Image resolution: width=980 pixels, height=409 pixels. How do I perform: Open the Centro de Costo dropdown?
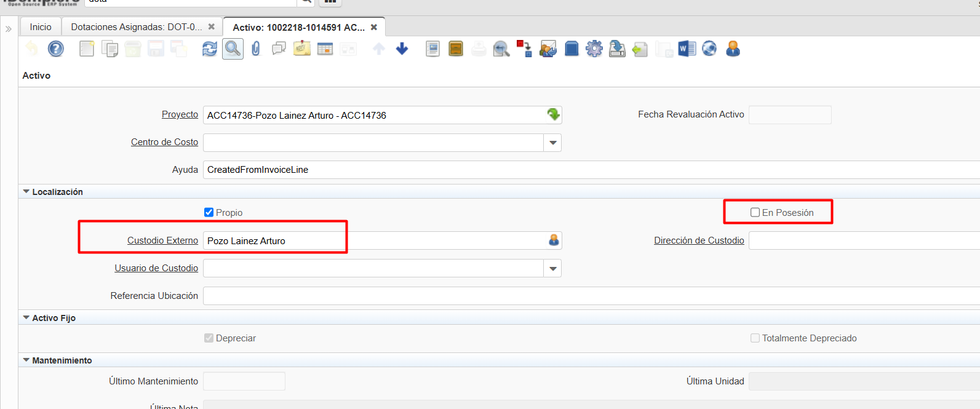pyautogui.click(x=552, y=143)
